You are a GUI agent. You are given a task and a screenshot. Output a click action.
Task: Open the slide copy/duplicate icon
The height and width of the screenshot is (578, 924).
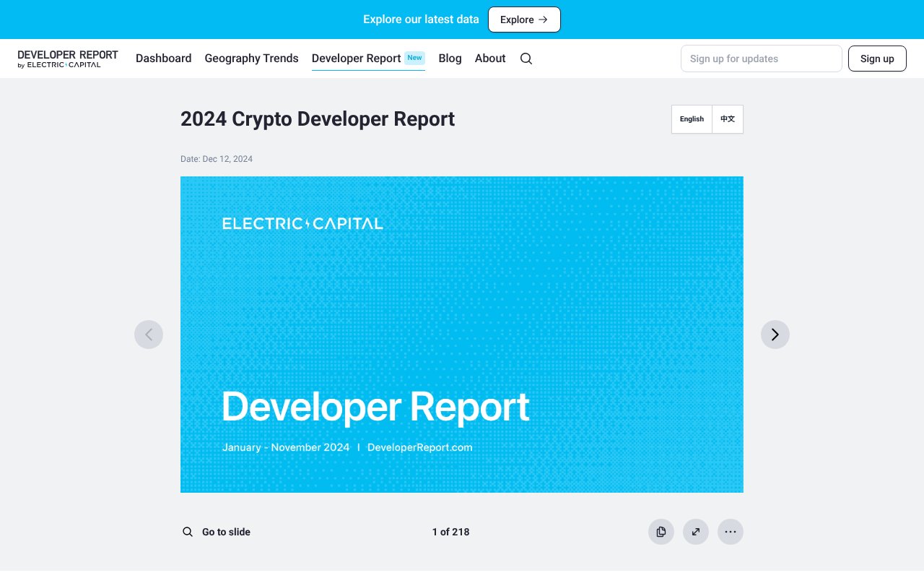pos(661,532)
